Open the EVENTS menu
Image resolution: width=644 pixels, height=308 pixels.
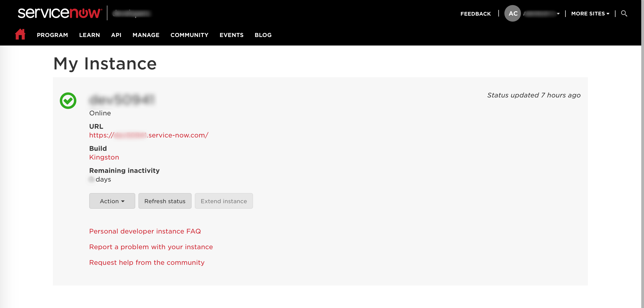tap(232, 35)
